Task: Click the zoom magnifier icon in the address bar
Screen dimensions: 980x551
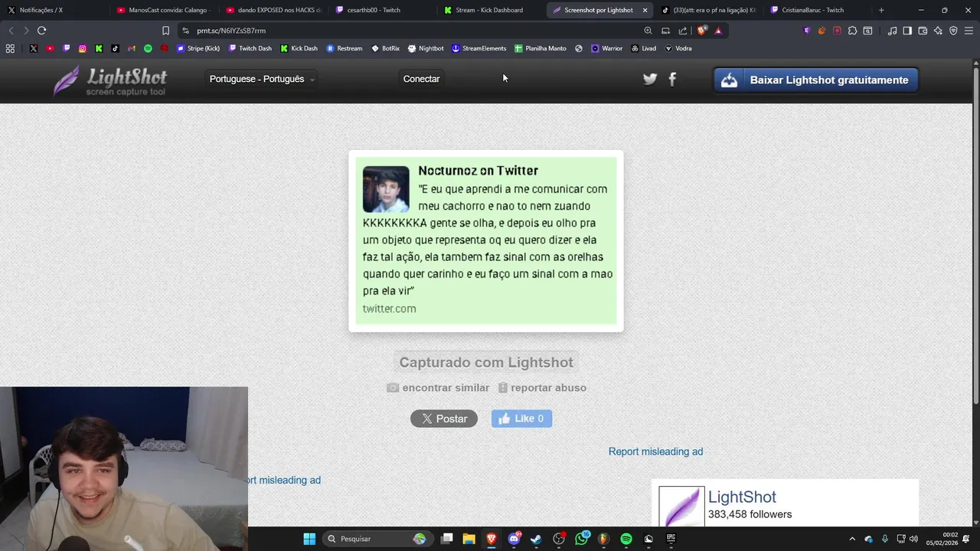Action: click(x=648, y=31)
